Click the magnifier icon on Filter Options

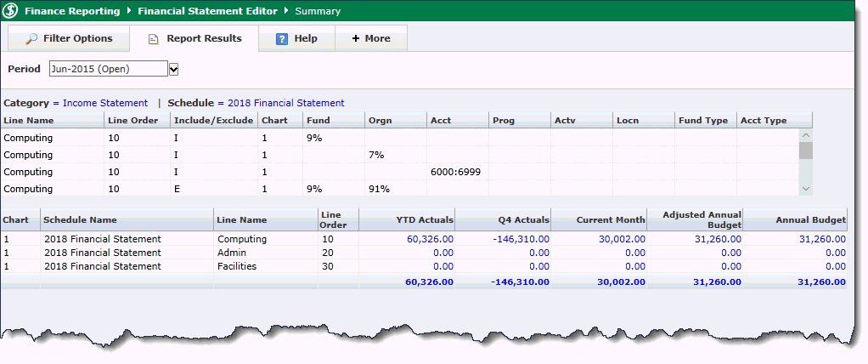[x=31, y=39]
